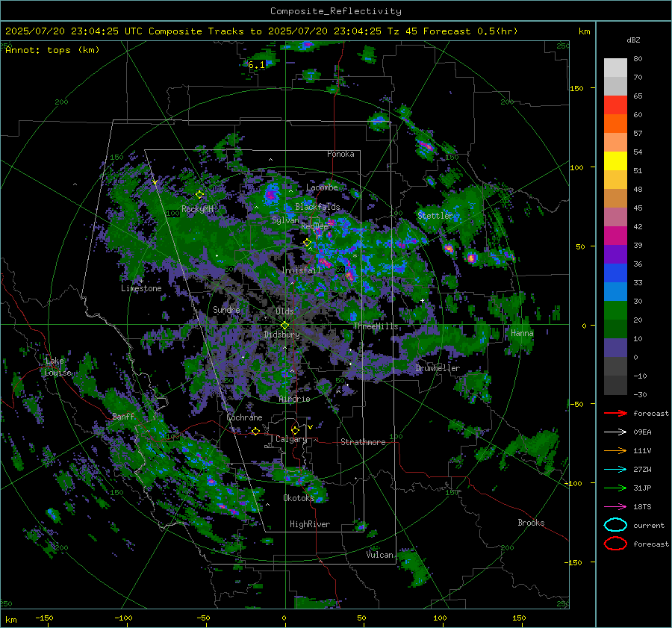Click the Limestone label
The width and height of the screenshot is (672, 628).
click(x=141, y=288)
